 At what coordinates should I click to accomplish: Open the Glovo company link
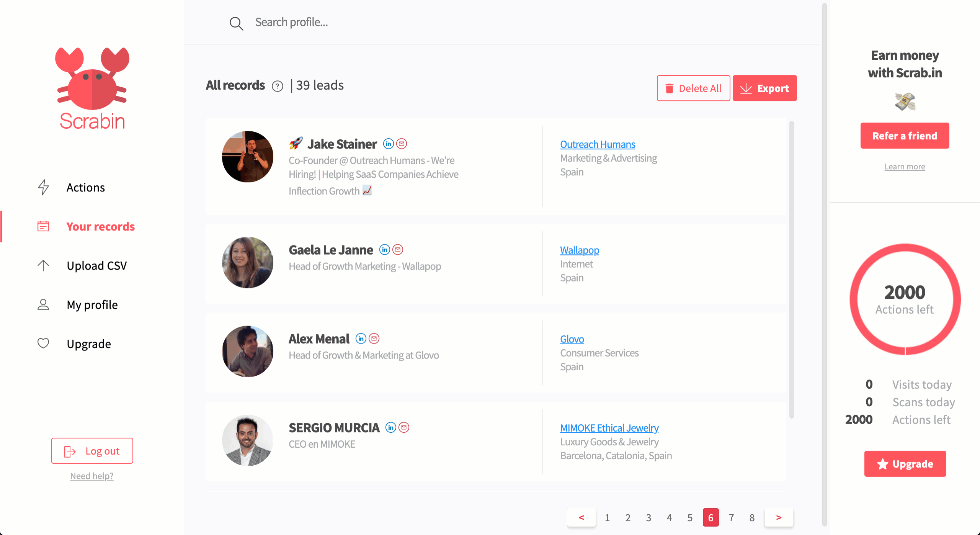pos(572,339)
